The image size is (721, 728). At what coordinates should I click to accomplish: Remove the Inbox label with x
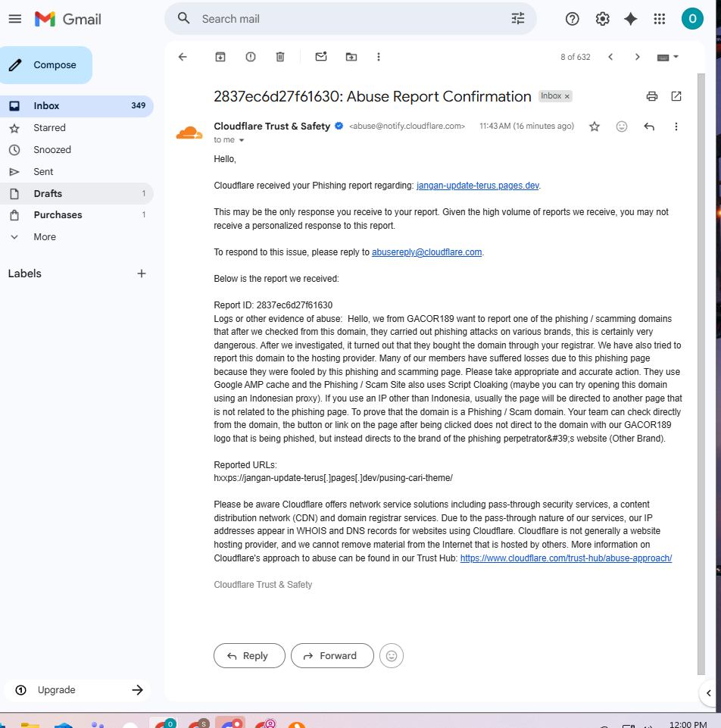point(566,96)
